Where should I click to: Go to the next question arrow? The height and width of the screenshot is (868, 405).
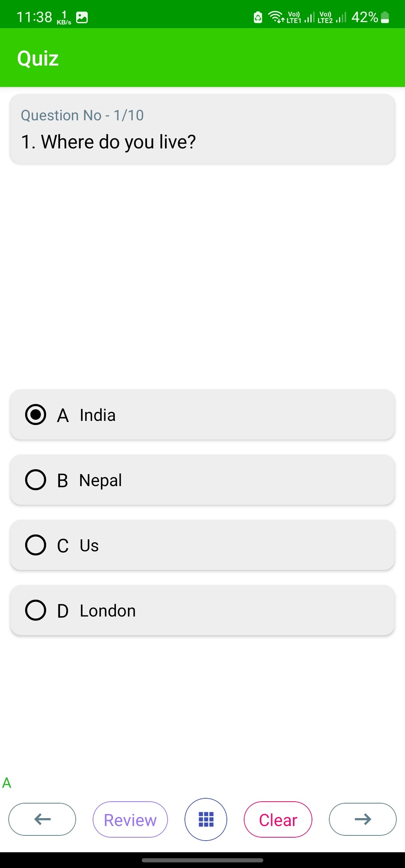[x=363, y=819]
